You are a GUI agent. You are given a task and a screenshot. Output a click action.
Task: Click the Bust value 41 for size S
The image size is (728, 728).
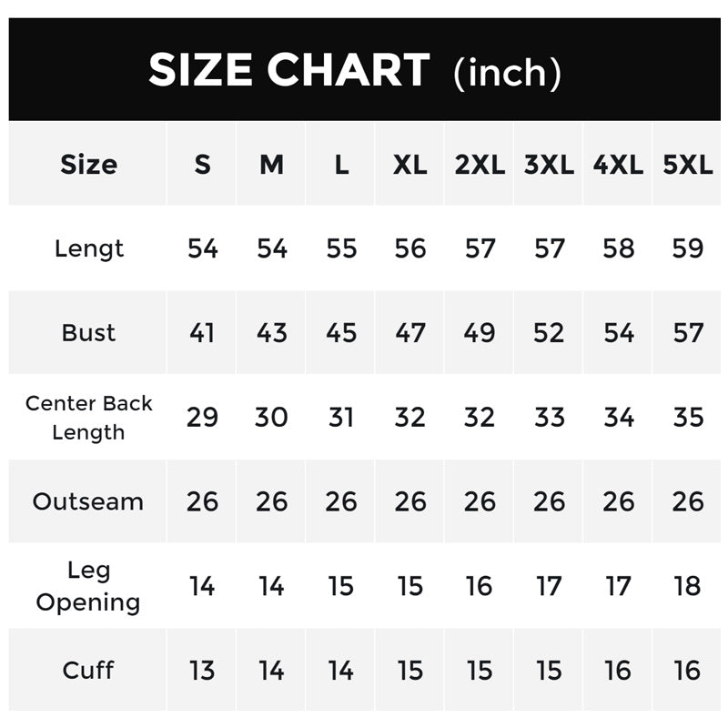[202, 333]
